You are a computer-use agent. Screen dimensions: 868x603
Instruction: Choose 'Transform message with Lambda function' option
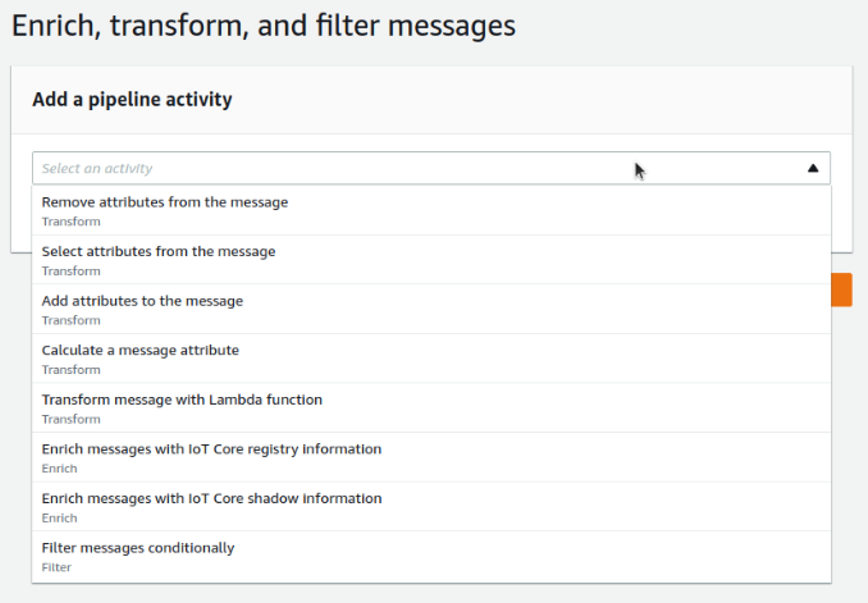182,400
